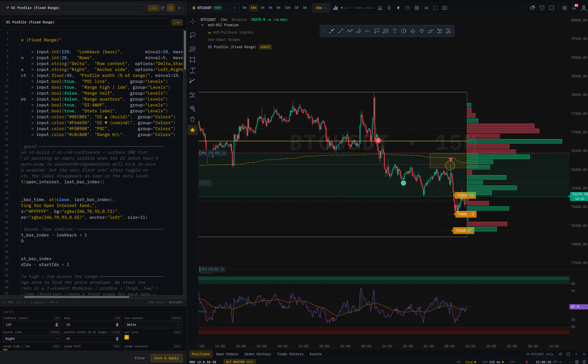Open settings gear in status bar
The width and height of the screenshot is (588, 364).
point(577,362)
